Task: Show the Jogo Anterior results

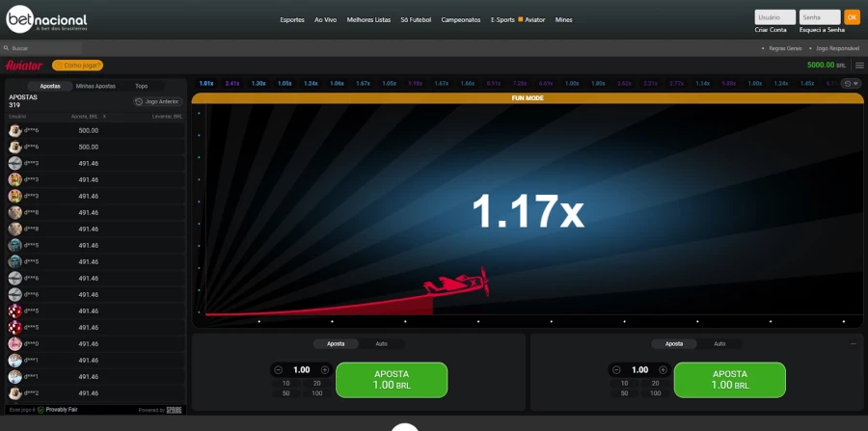Action: coord(157,101)
